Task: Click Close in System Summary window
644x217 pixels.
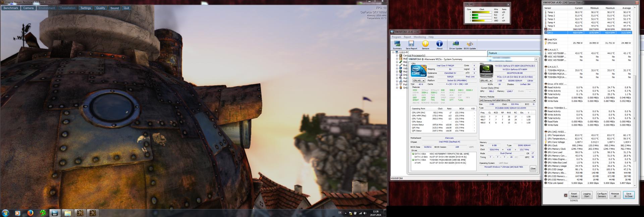Action: click(533, 168)
